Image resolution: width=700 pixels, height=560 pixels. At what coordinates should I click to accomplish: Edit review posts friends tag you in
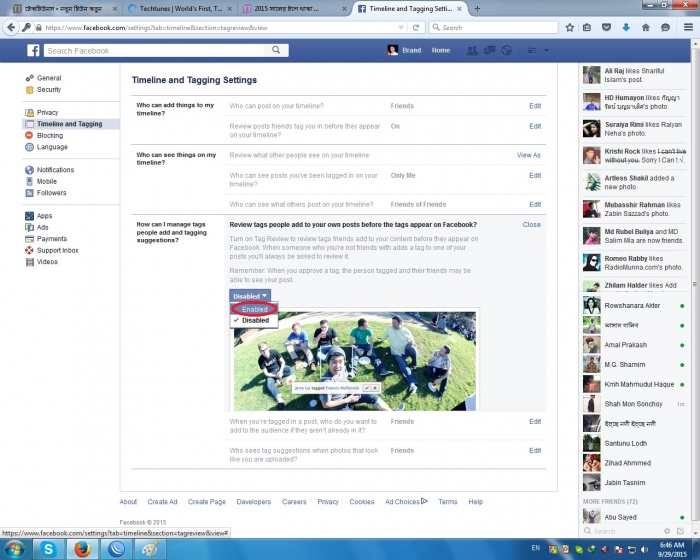pos(535,126)
